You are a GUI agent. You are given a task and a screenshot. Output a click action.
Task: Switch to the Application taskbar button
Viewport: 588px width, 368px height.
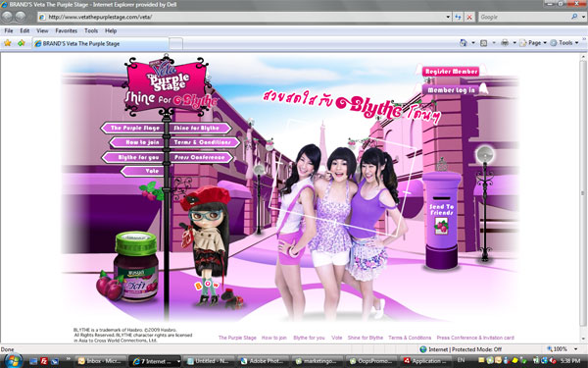(x=425, y=361)
